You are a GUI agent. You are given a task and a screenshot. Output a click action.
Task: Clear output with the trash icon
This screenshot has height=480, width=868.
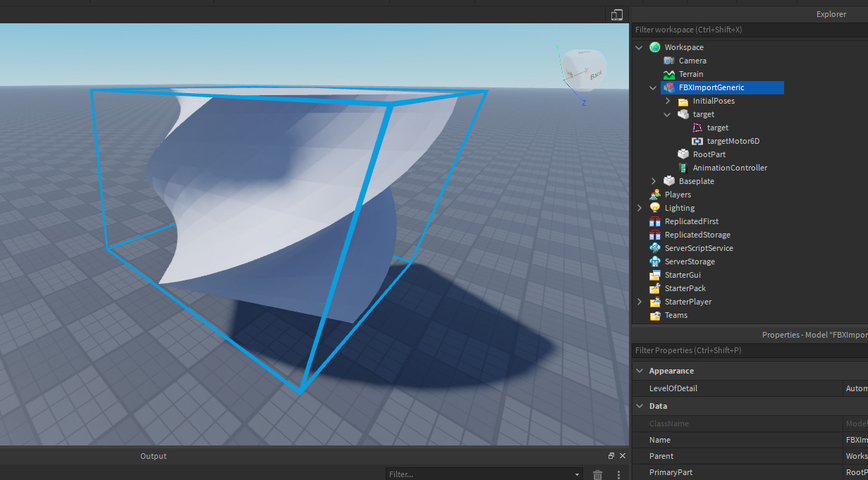click(598, 475)
